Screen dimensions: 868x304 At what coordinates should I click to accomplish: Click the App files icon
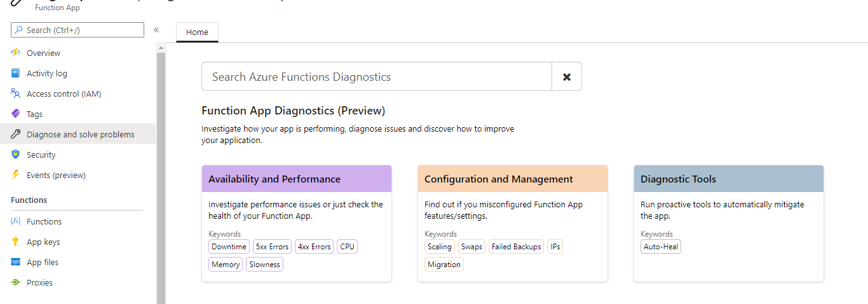[16, 262]
